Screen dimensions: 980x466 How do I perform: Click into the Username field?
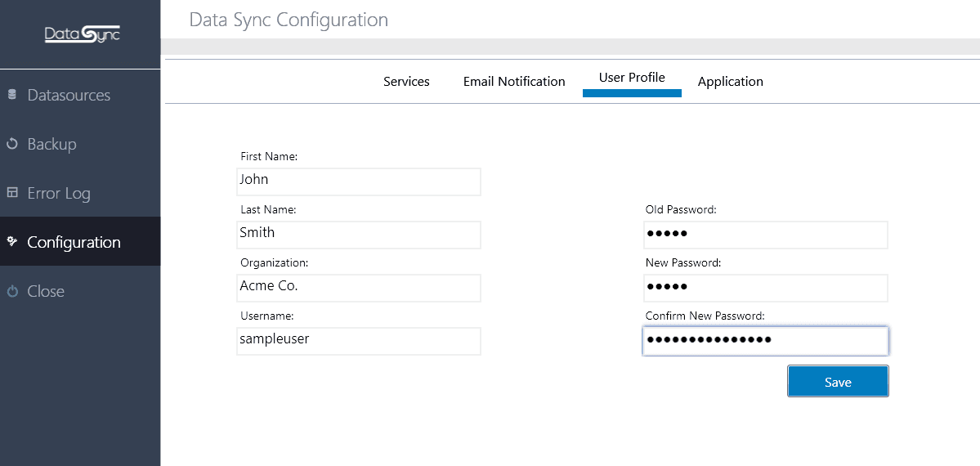(x=359, y=341)
